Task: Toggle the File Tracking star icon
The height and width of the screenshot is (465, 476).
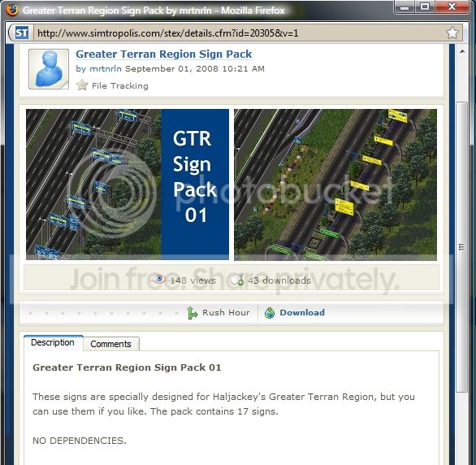Action: point(82,85)
